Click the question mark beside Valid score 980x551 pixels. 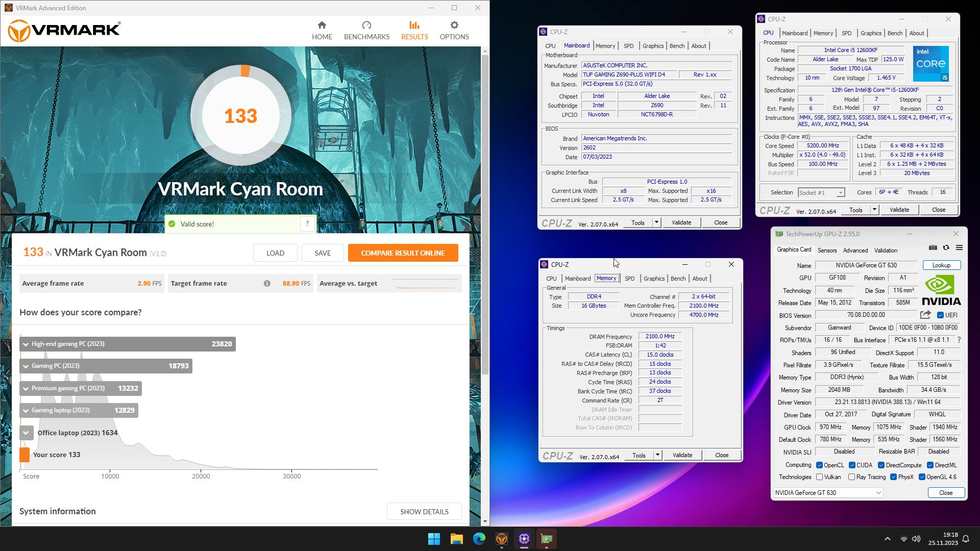point(307,224)
